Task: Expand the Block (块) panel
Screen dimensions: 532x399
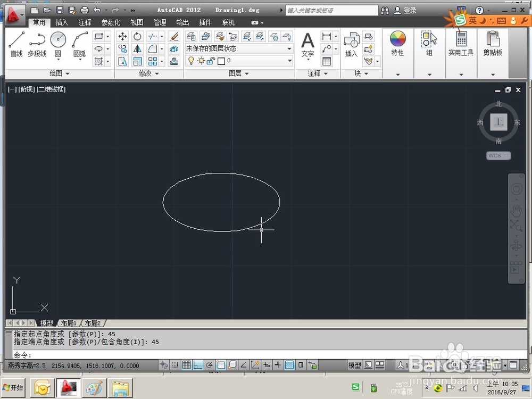Action: [x=361, y=73]
